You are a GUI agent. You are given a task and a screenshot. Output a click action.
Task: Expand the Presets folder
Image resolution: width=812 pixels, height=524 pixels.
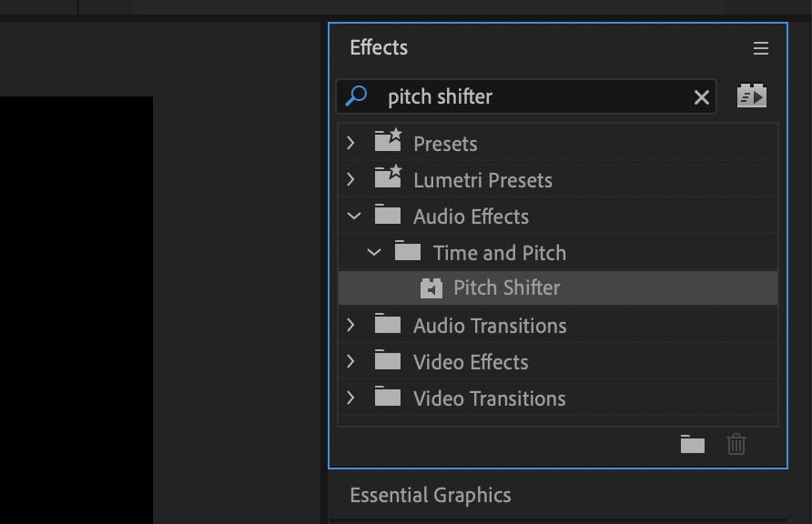pyautogui.click(x=350, y=143)
